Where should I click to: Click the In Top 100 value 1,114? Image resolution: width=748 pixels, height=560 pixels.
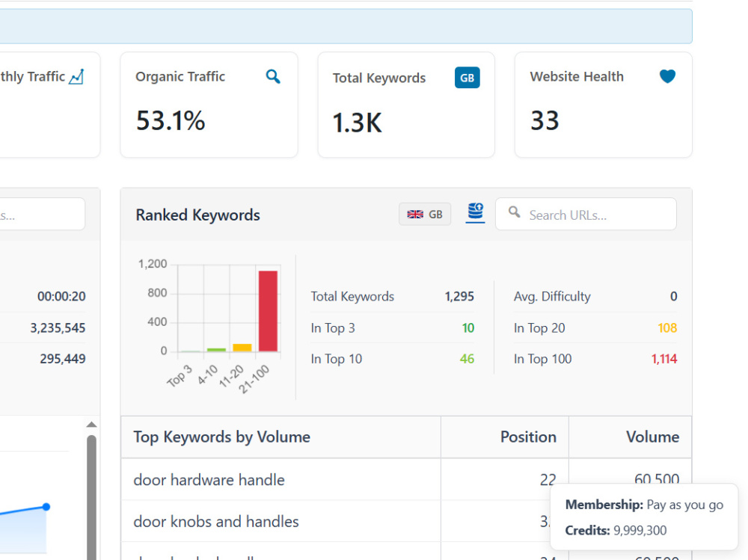click(x=664, y=359)
